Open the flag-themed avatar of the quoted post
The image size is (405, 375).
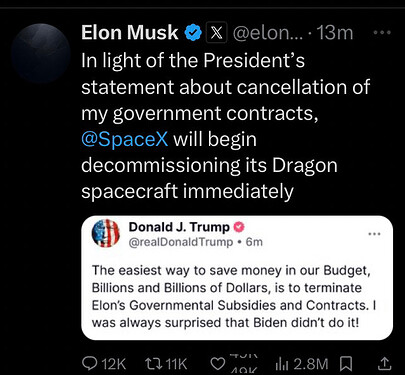click(106, 233)
